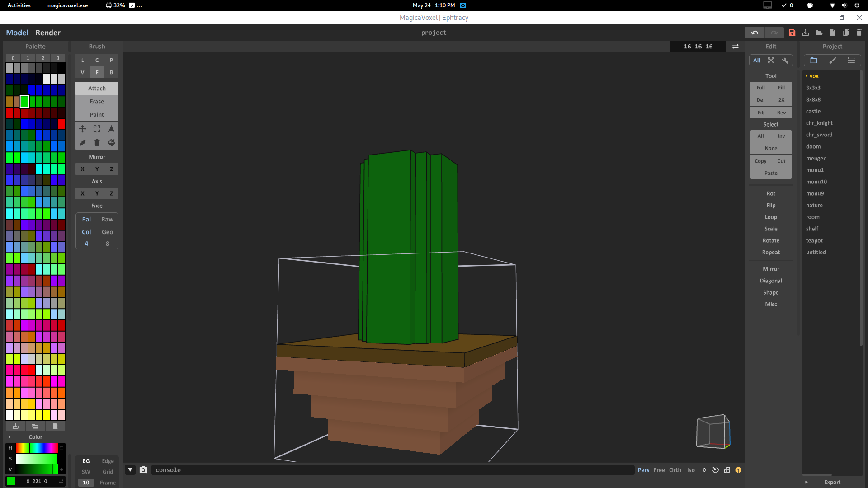Screen dimensions: 868x488
Task: Click the Paint brush mode
Action: 97,115
